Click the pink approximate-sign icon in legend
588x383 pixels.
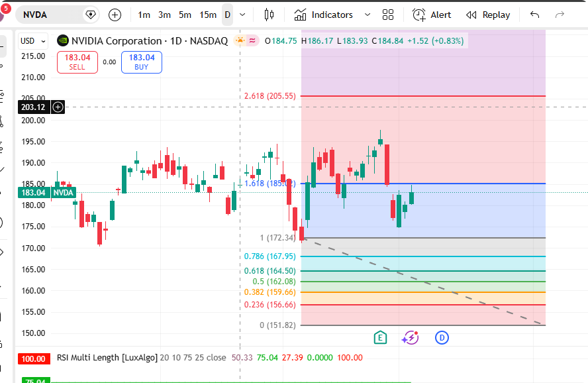(x=252, y=40)
